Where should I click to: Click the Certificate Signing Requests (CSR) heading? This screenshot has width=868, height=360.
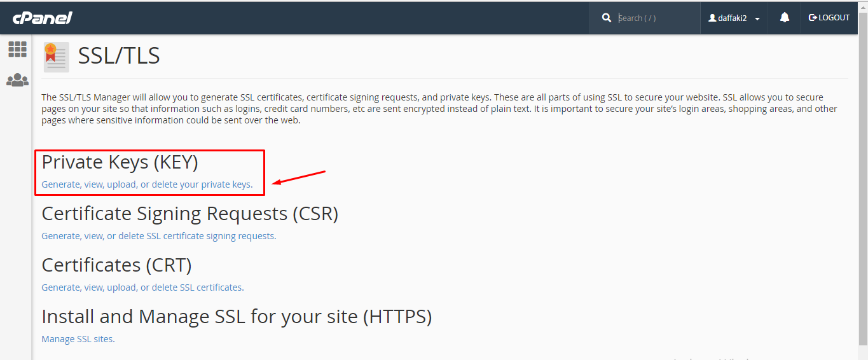click(189, 214)
